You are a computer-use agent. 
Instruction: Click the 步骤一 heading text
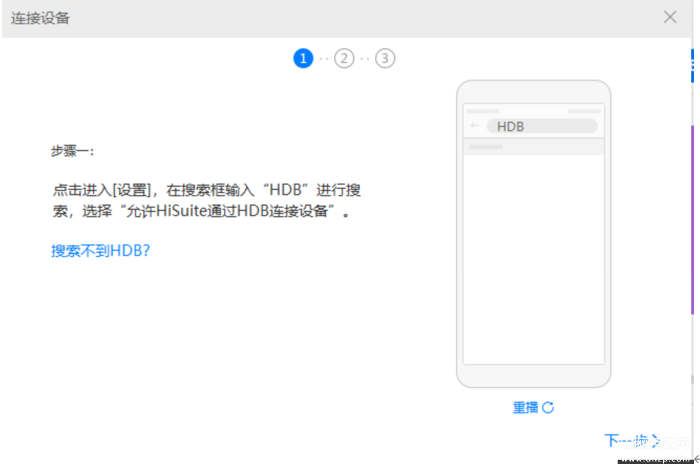73,151
